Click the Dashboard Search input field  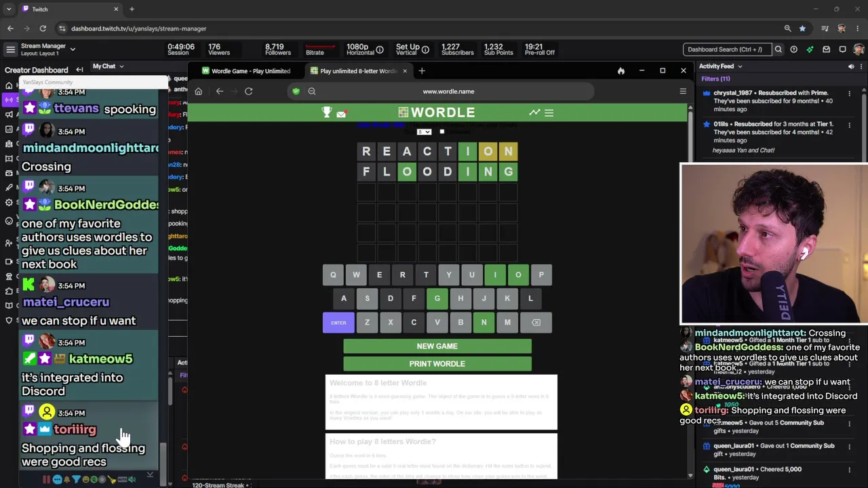(726, 49)
